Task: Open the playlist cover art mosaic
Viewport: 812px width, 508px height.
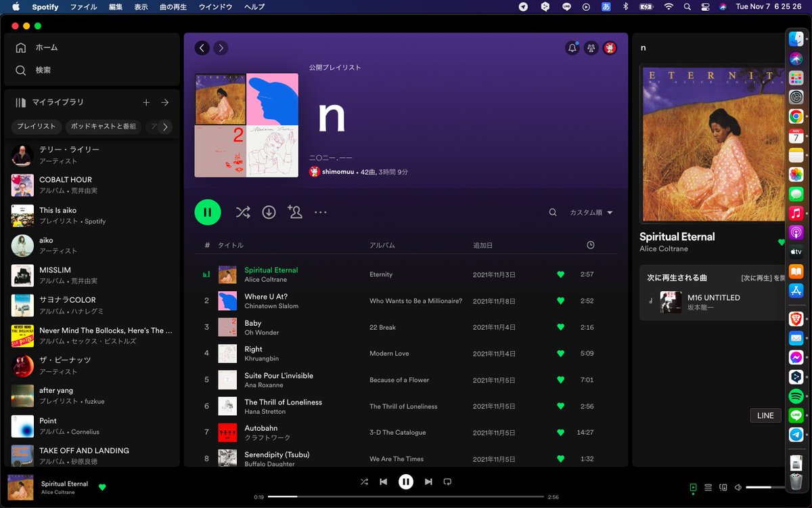Action: (x=246, y=125)
